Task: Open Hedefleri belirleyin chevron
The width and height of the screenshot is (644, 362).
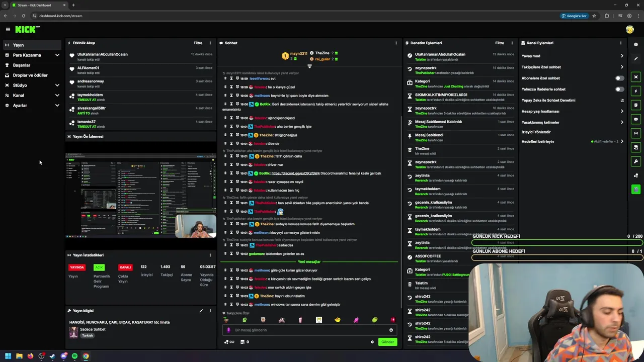Action: coord(622,142)
